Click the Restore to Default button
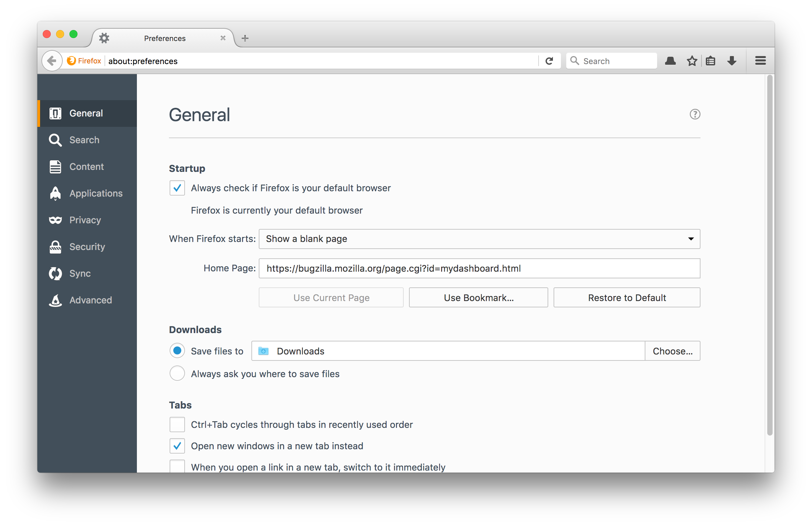This screenshot has height=526, width=812. 626,297
